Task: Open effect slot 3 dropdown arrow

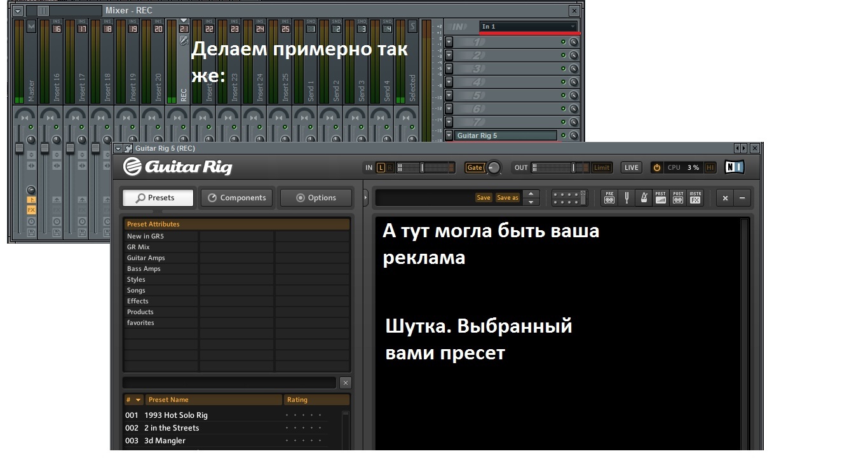Action: [x=449, y=68]
